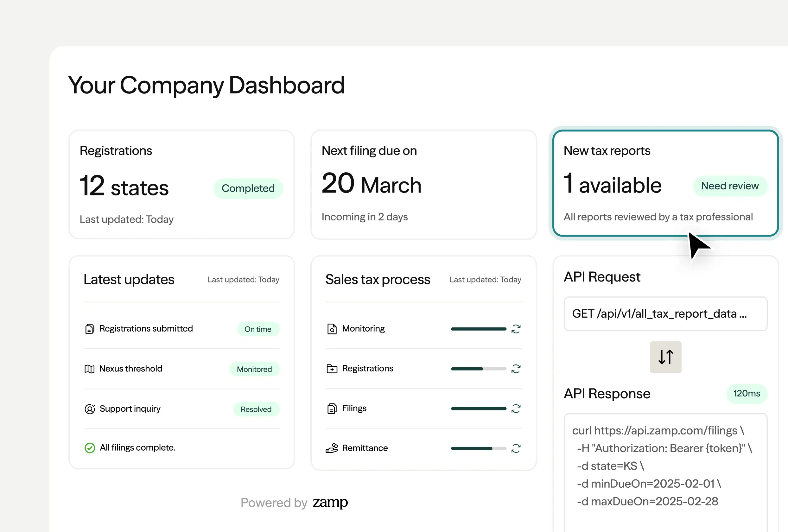Viewport: 788px width, 532px height.
Task: Click the zamp logo link
Action: 330,502
